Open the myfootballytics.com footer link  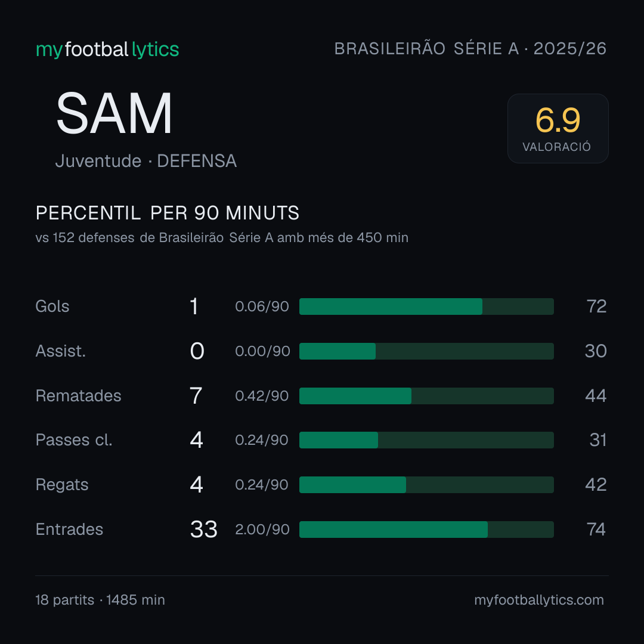pyautogui.click(x=539, y=600)
